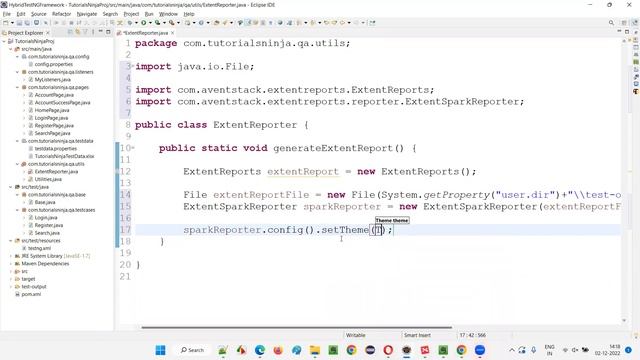Click the editor horizontal scrollbar

click(297, 327)
